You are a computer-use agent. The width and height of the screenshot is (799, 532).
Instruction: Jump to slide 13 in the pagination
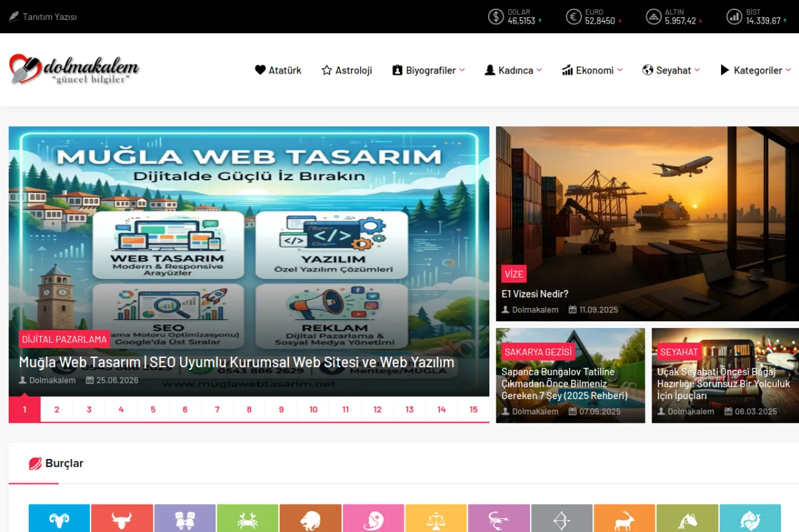[409, 410]
